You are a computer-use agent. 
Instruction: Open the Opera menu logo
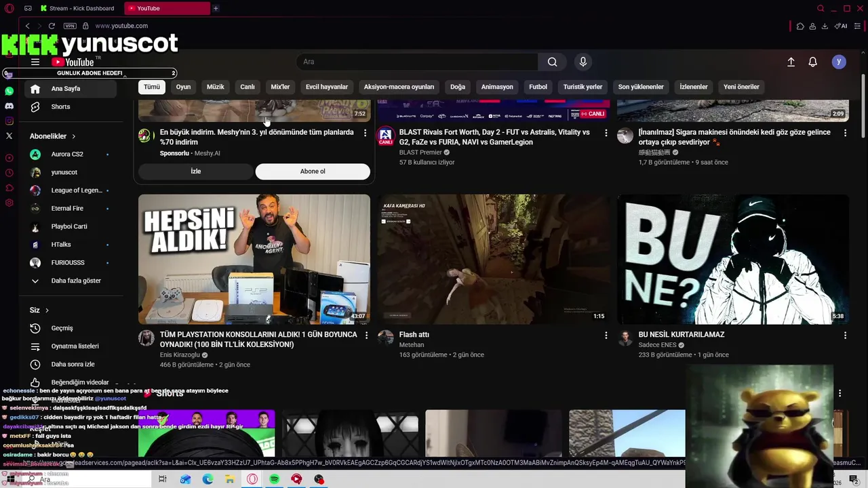pos(9,8)
